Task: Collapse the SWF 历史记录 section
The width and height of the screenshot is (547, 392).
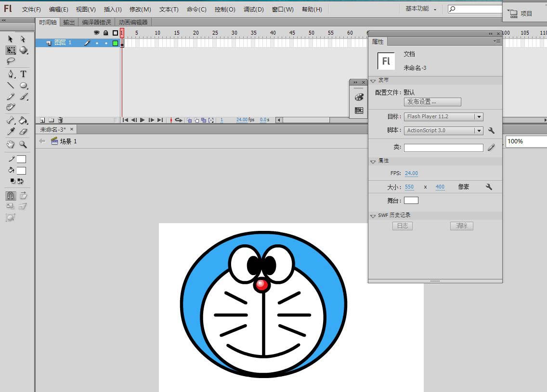Action: [373, 216]
